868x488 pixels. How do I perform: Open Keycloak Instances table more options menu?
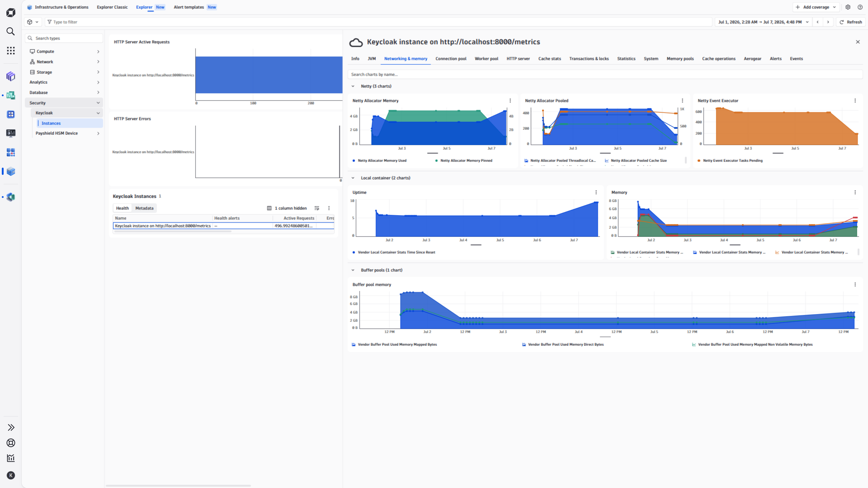tap(329, 208)
